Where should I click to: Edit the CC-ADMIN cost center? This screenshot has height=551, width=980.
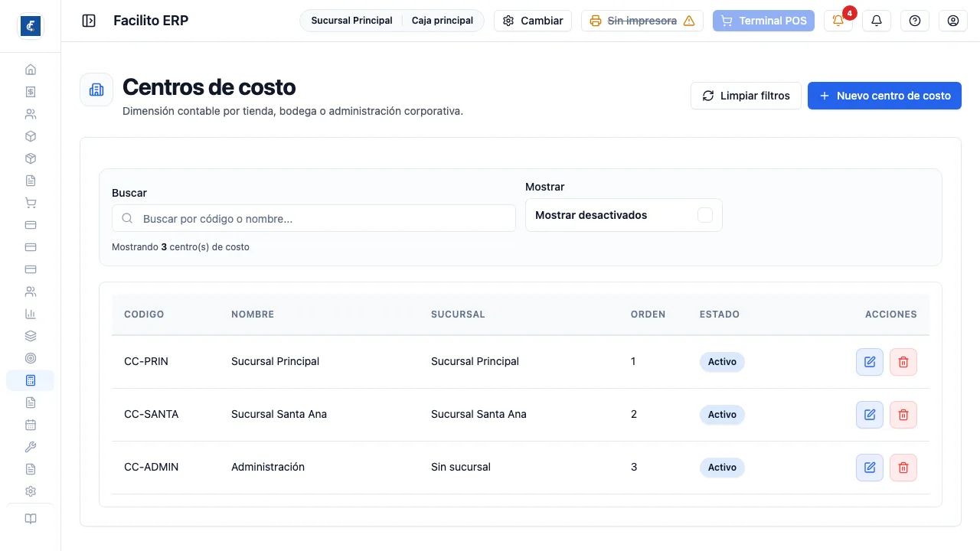pyautogui.click(x=870, y=468)
